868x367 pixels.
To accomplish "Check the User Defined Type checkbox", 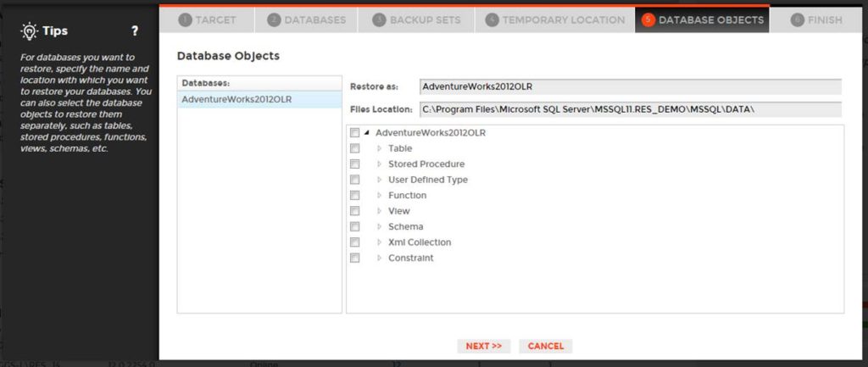I will point(355,180).
